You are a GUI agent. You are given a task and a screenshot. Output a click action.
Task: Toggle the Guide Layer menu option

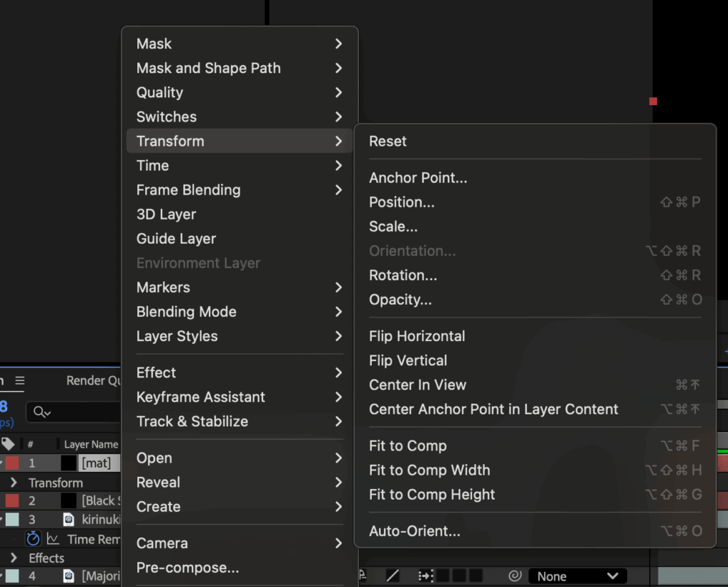(x=176, y=239)
